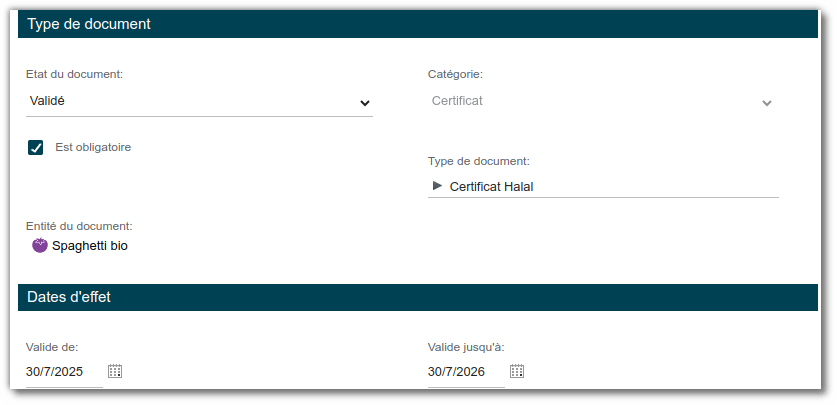Image resolution: width=837 pixels, height=405 pixels.
Task: Click the Valide jusqu'à field label
Action: pyautogui.click(x=465, y=347)
